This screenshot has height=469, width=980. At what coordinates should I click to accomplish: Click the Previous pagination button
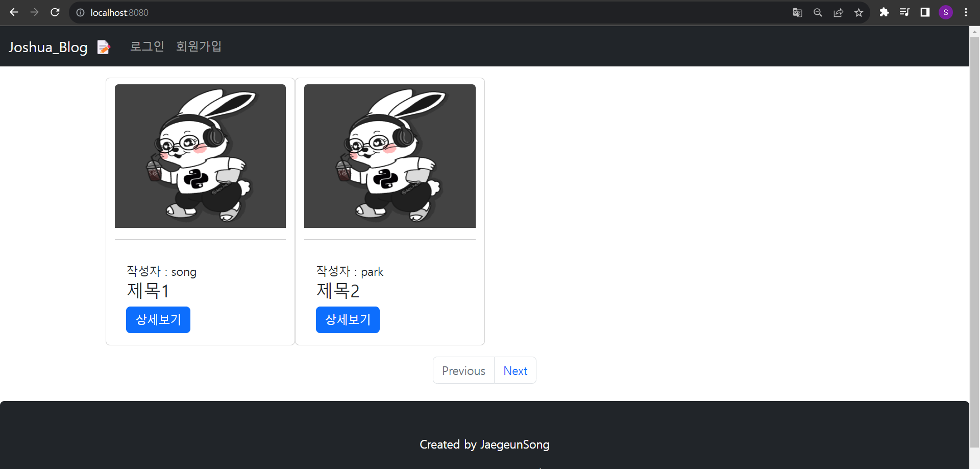(x=463, y=370)
